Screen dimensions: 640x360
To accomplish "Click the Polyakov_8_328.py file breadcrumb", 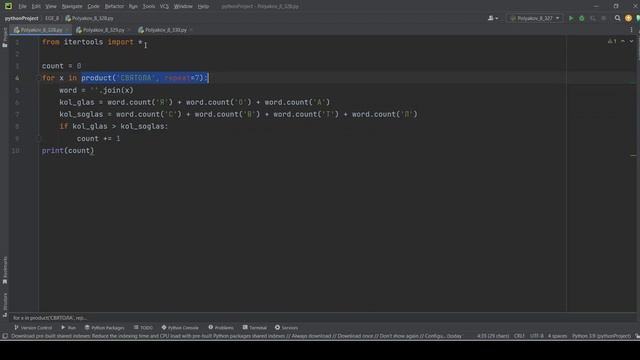I will (89, 18).
